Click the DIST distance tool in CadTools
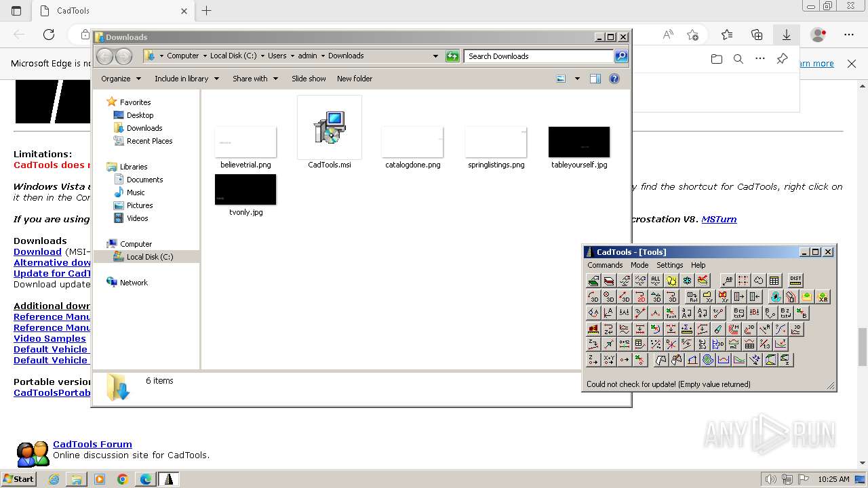The width and height of the screenshot is (868, 488). (796, 280)
